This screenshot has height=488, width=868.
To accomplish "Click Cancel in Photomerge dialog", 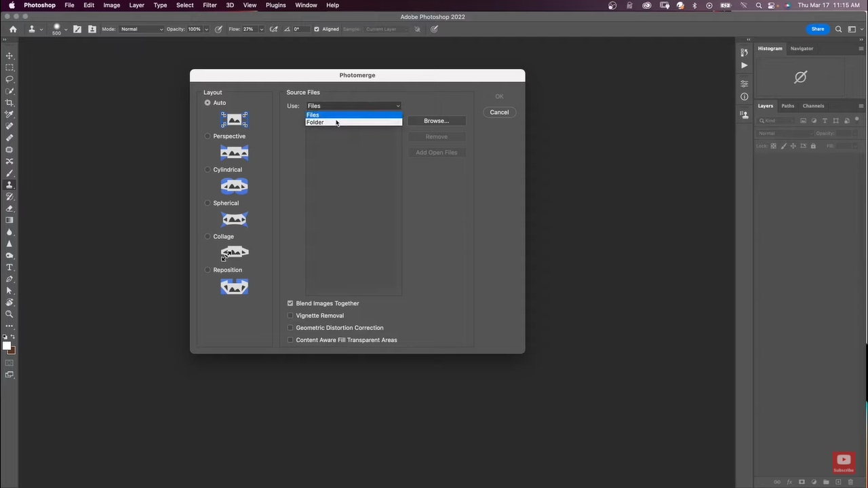I will tap(499, 112).
